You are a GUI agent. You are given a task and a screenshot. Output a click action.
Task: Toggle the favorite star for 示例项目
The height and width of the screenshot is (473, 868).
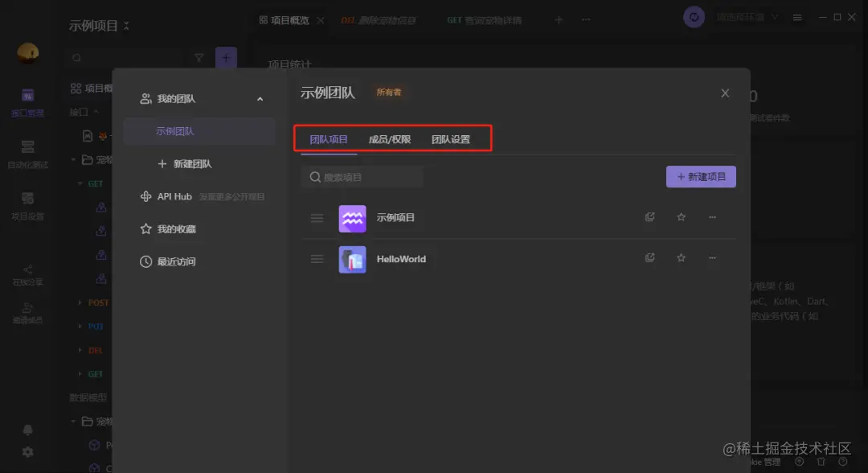681,216
